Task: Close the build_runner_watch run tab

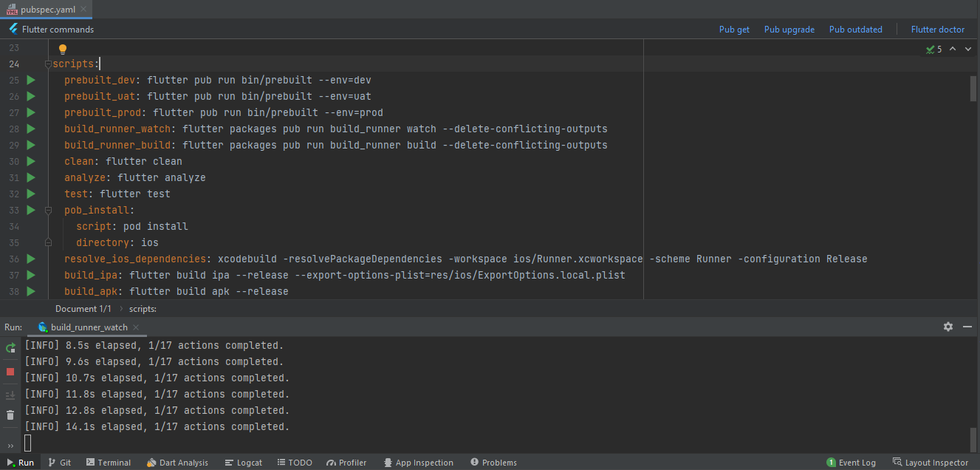Action: 137,327
